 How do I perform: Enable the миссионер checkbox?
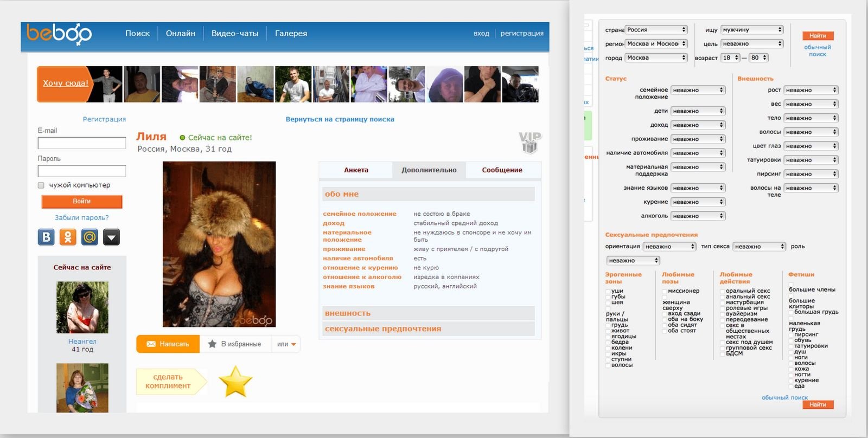pos(665,291)
